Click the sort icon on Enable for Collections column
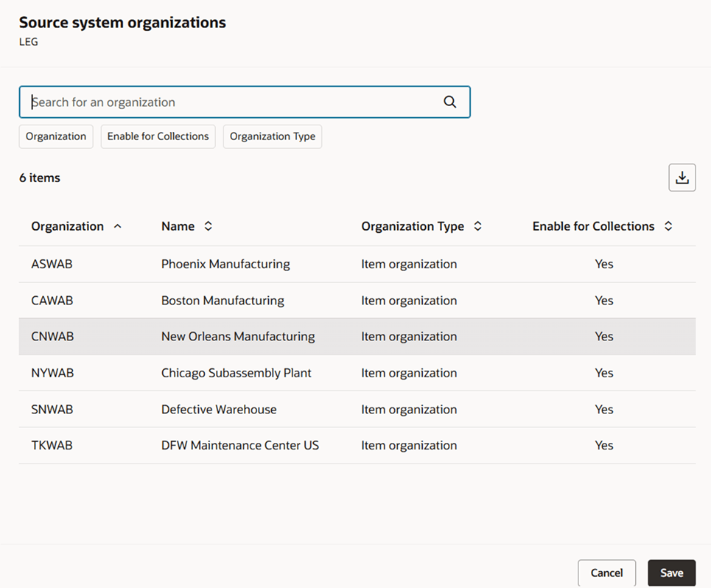Image resolution: width=711 pixels, height=588 pixels. pos(668,226)
